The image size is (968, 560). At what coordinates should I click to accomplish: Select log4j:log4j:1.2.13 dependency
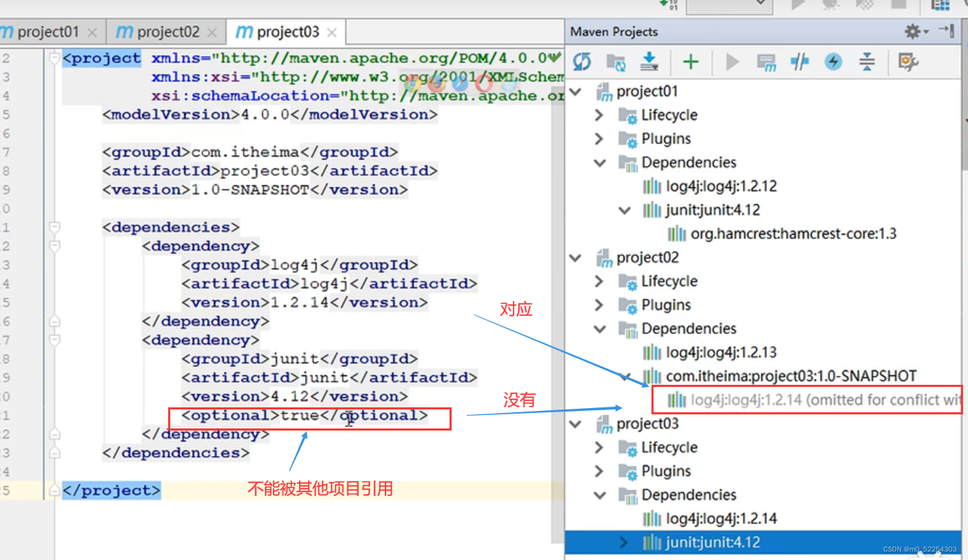click(721, 352)
